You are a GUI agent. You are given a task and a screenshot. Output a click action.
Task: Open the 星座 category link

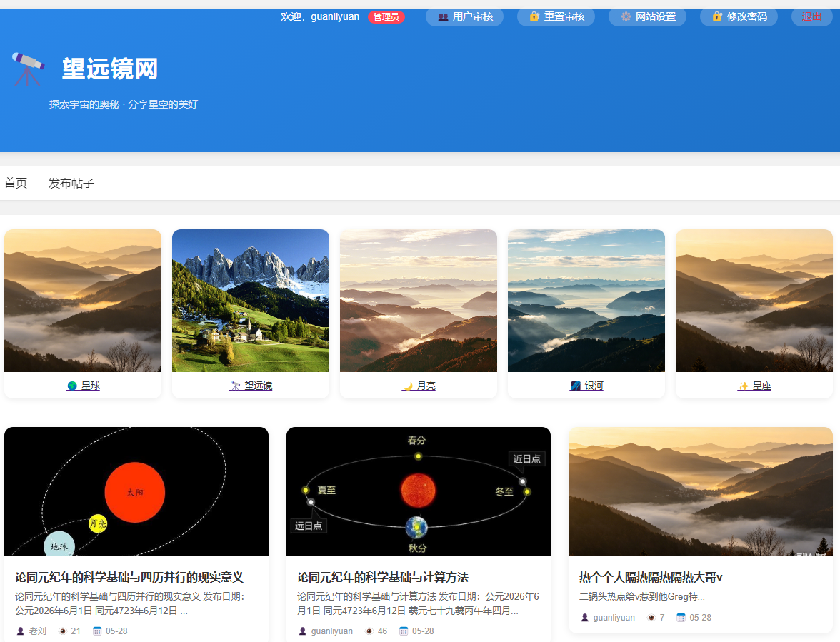pos(754,386)
